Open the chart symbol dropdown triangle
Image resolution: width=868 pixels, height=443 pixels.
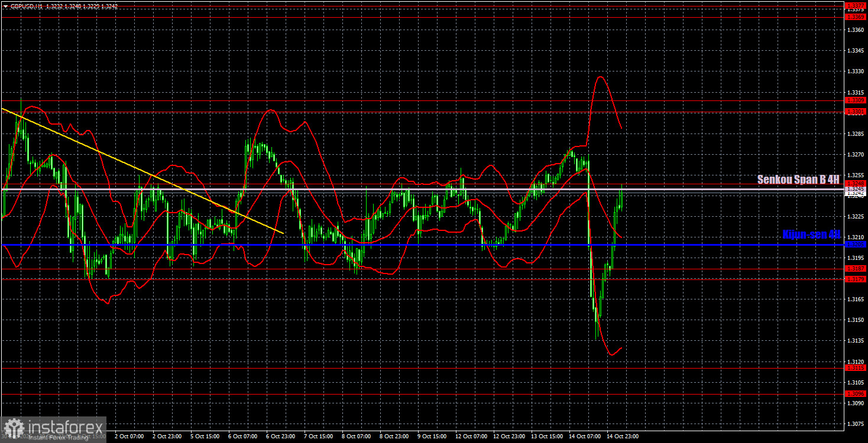click(x=5, y=6)
